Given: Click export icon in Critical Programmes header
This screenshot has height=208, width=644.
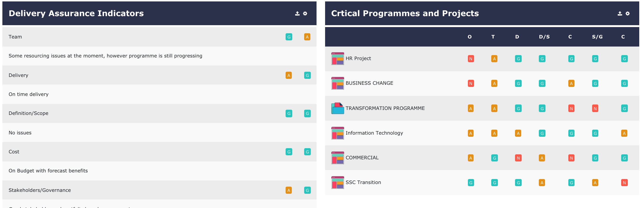Looking at the screenshot, I should (x=620, y=14).
